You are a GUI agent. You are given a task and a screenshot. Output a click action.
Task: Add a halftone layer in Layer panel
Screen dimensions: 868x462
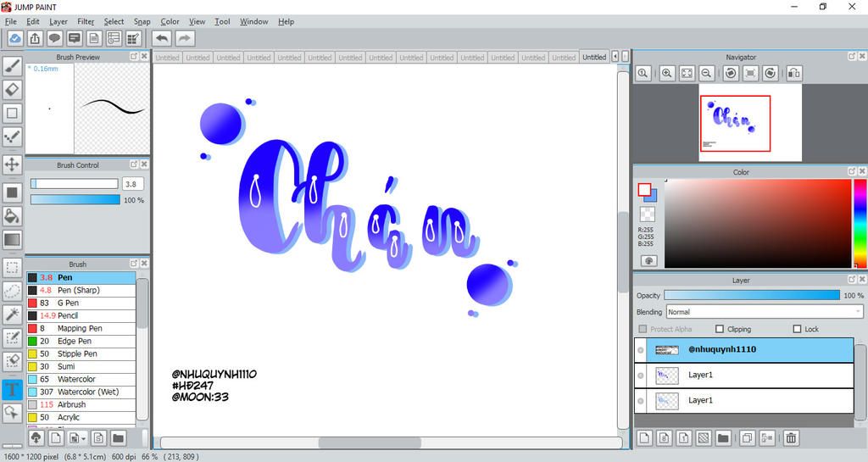704,438
